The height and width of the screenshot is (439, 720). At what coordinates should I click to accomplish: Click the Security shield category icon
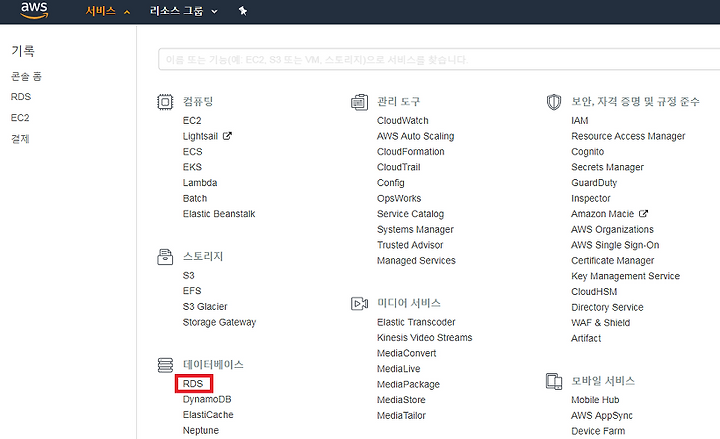554,102
